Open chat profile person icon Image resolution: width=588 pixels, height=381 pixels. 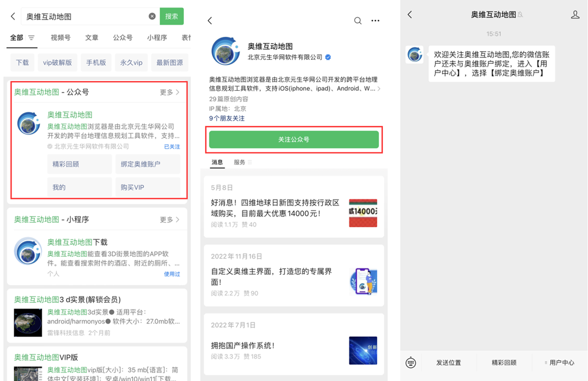pyautogui.click(x=575, y=15)
